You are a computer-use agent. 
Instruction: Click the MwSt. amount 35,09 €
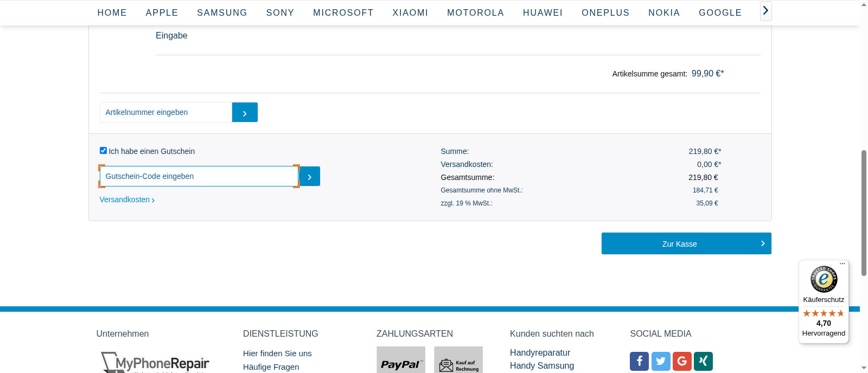coord(707,203)
